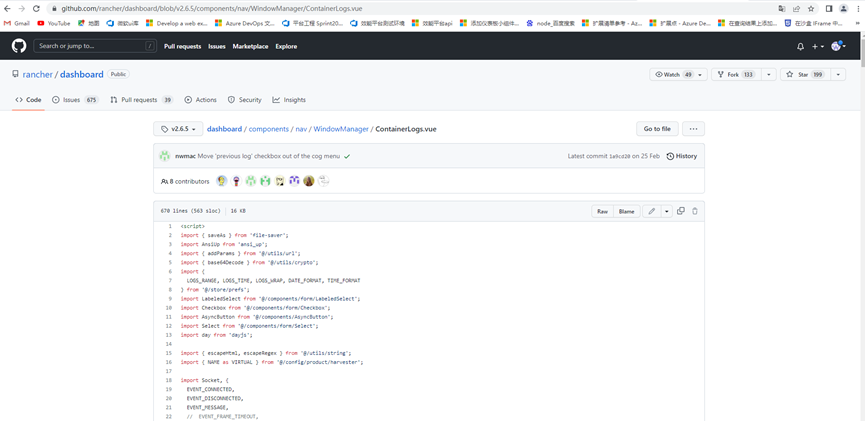The image size is (865, 421).
Task: Open the Chrome profile icon
Action: pyautogui.click(x=843, y=9)
